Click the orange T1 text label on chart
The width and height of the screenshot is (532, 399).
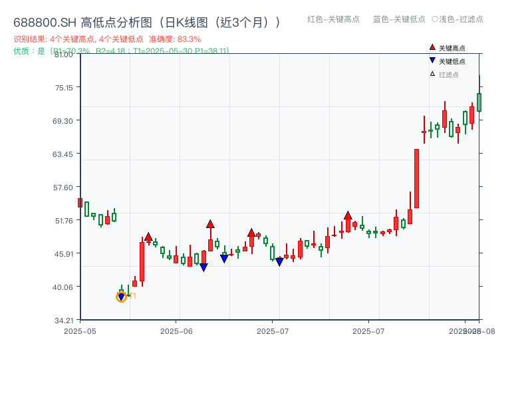pyautogui.click(x=131, y=297)
